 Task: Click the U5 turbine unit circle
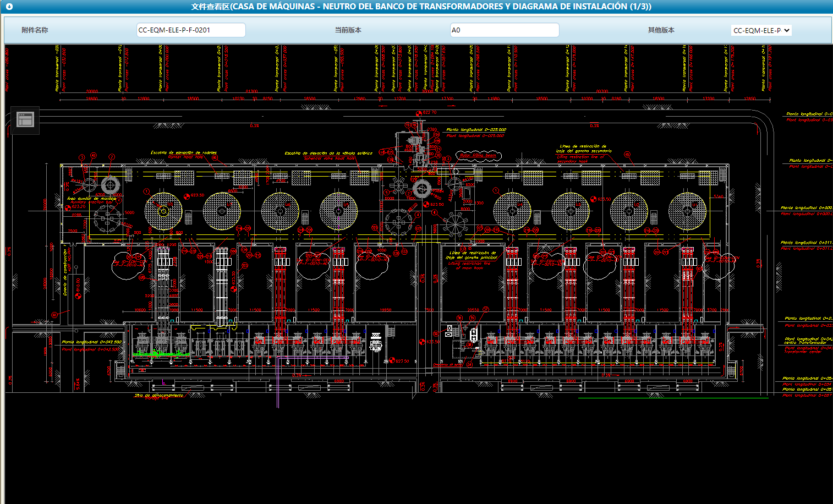tap(512, 211)
